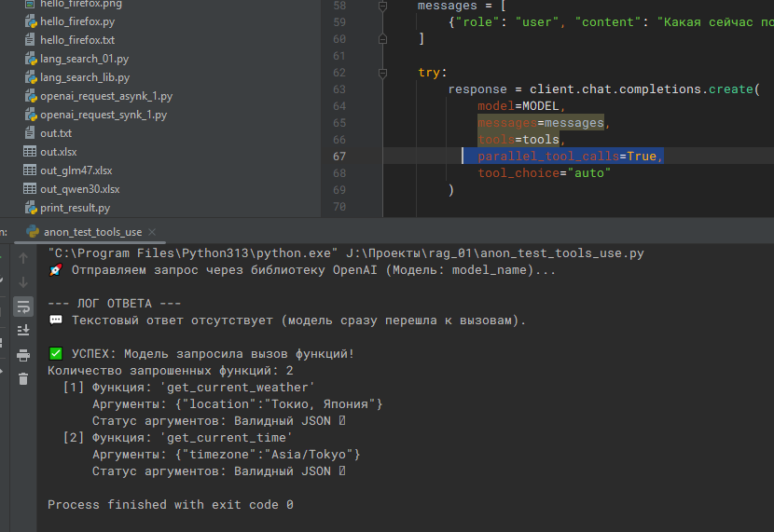Select the anon_test_tools_use run tab

click(x=92, y=232)
